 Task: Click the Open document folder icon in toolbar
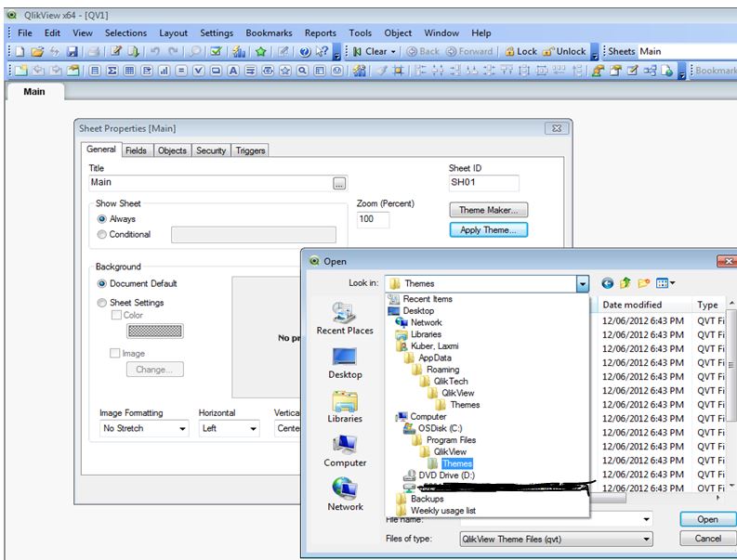pyautogui.click(x=38, y=52)
